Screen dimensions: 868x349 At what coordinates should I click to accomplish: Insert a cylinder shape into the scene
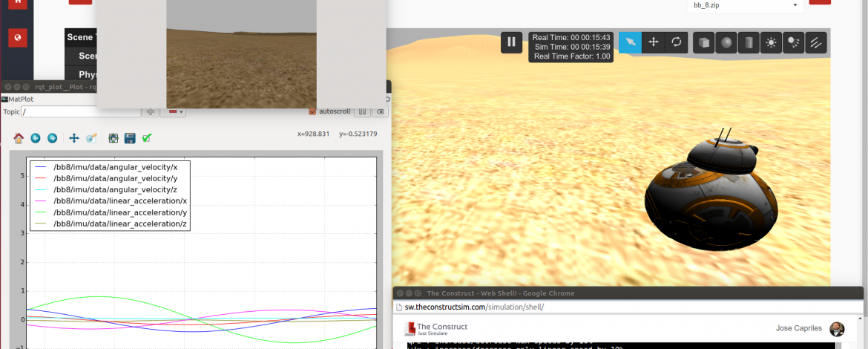point(749,42)
